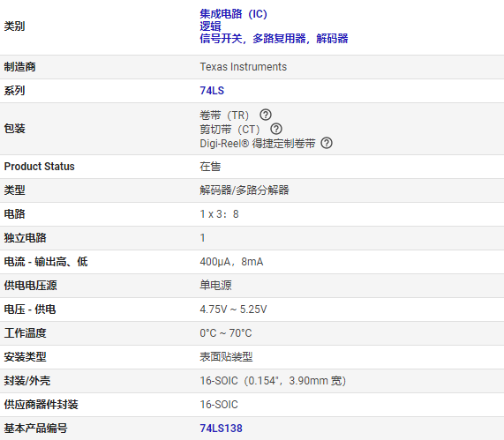Open the 74LS series link
Viewport: 504px width, 440px height.
212,91
